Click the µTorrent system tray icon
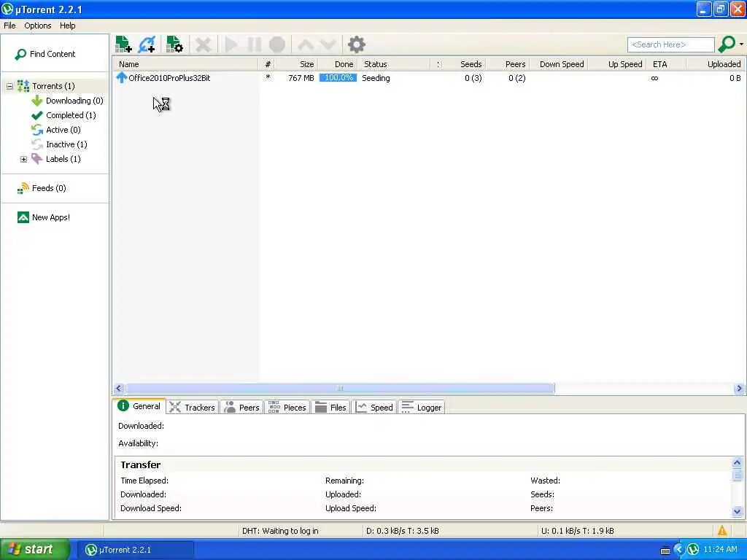Image resolution: width=747 pixels, height=560 pixels. (693, 550)
